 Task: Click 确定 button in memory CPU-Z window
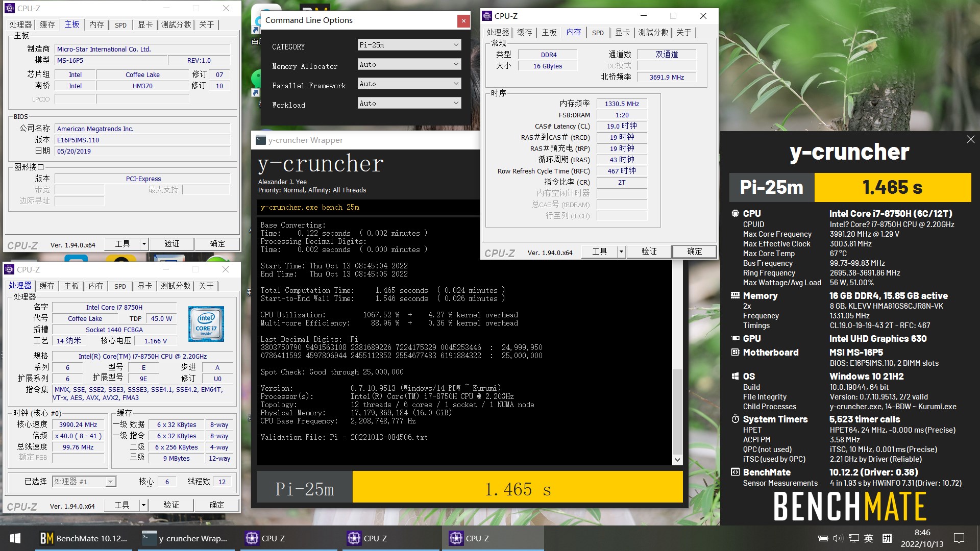(694, 252)
